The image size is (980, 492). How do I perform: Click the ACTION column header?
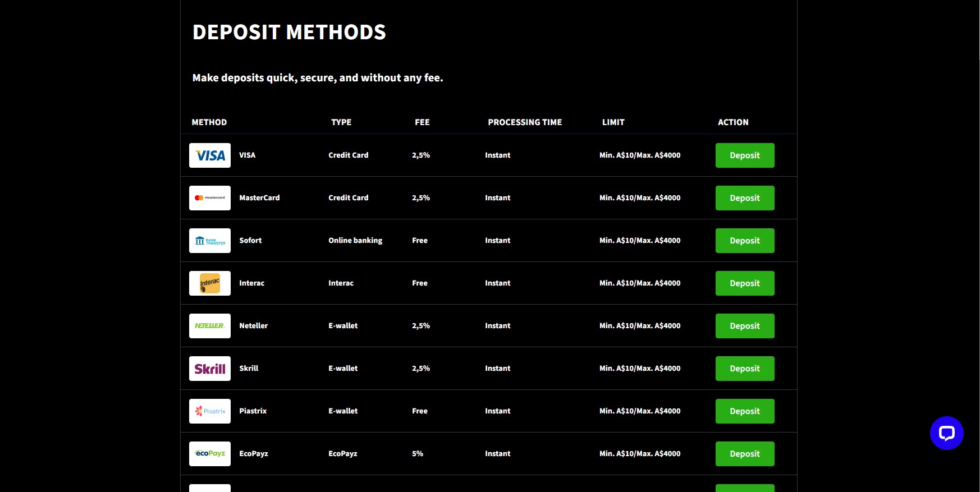click(x=733, y=122)
